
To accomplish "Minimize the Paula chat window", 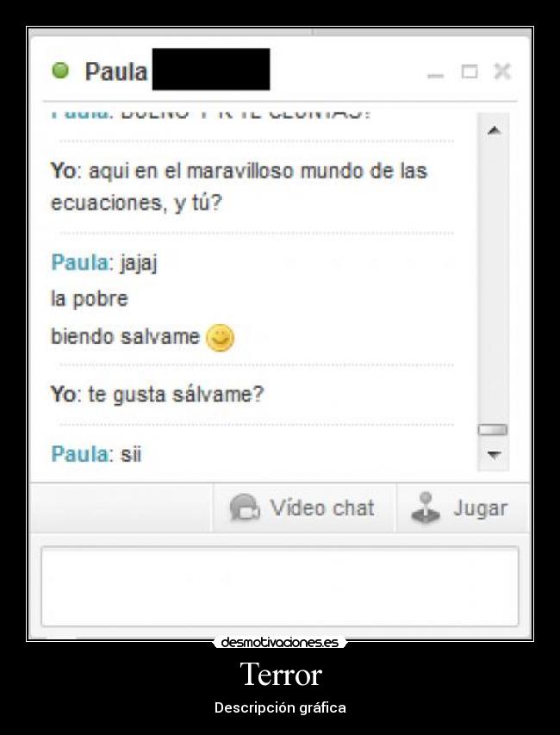I will click(435, 75).
